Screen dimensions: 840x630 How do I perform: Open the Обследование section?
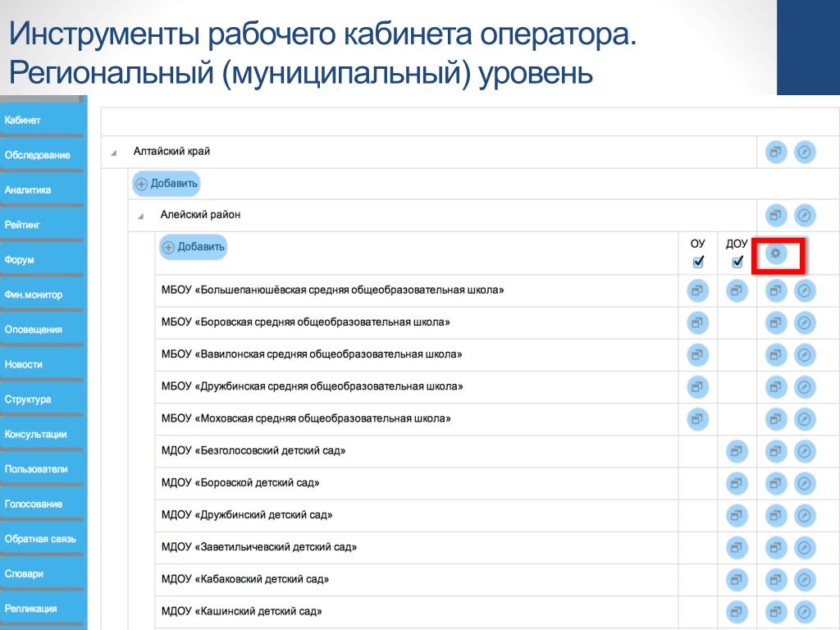click(x=42, y=155)
